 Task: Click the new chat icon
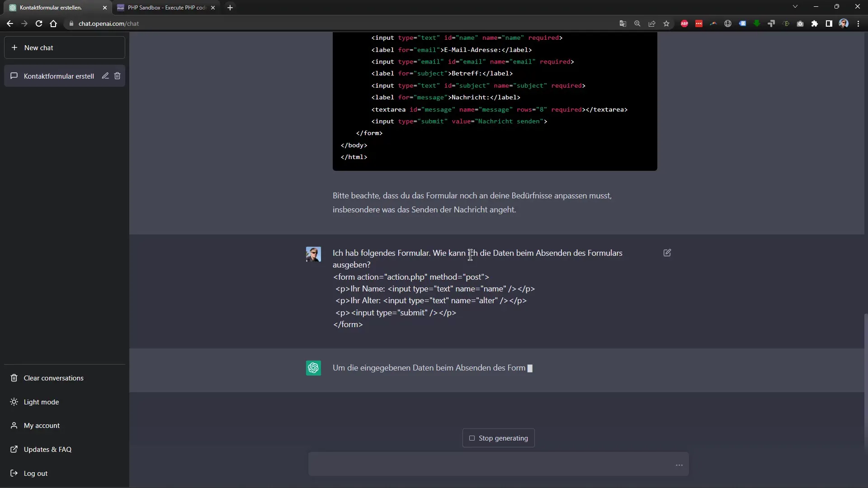pos(14,47)
